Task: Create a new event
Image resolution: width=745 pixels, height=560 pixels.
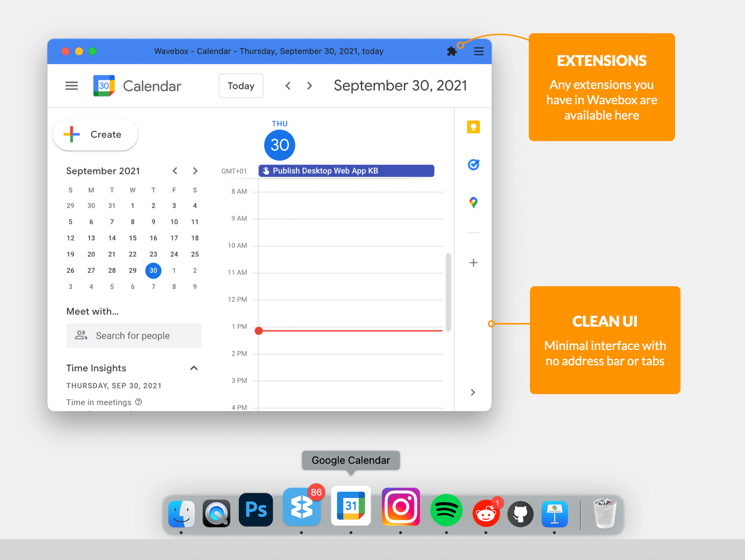Action: (x=95, y=135)
